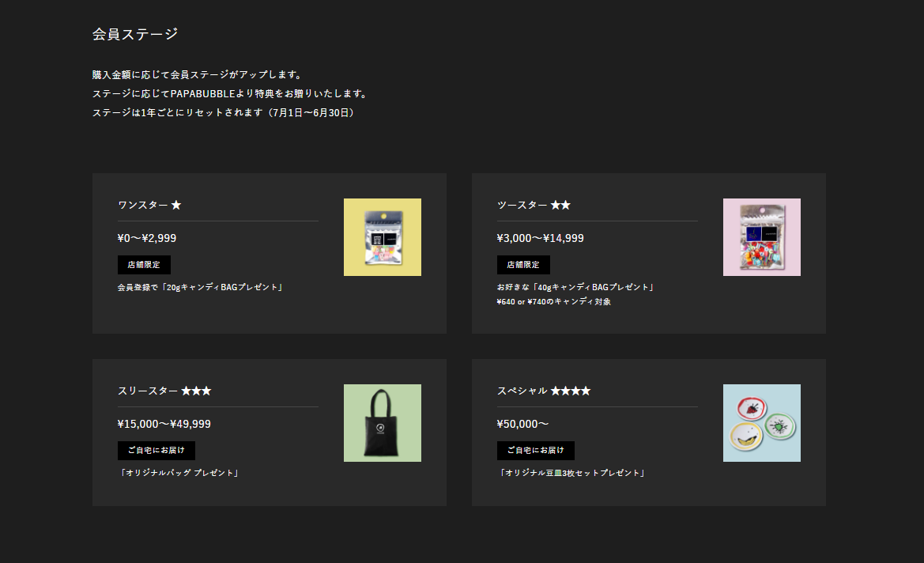Click the four-star icon beside スペシャル

571,391
